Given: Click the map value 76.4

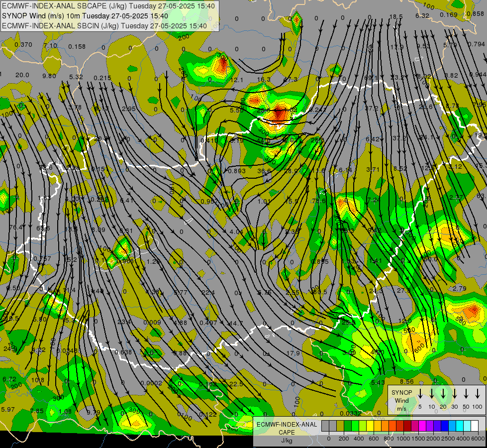Looking at the screenshot, I should pos(16,227).
